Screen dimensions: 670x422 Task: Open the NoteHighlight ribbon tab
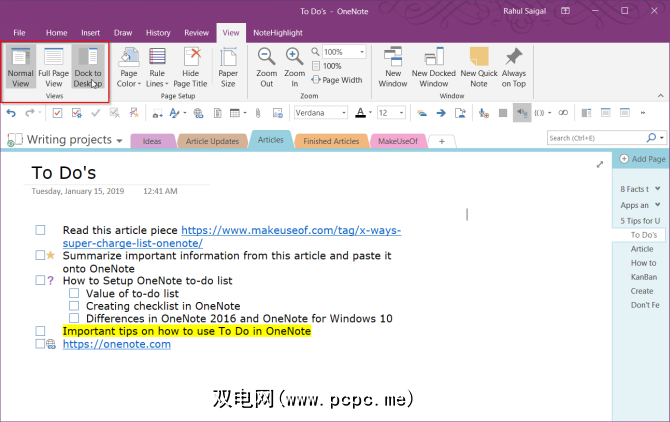click(x=278, y=32)
